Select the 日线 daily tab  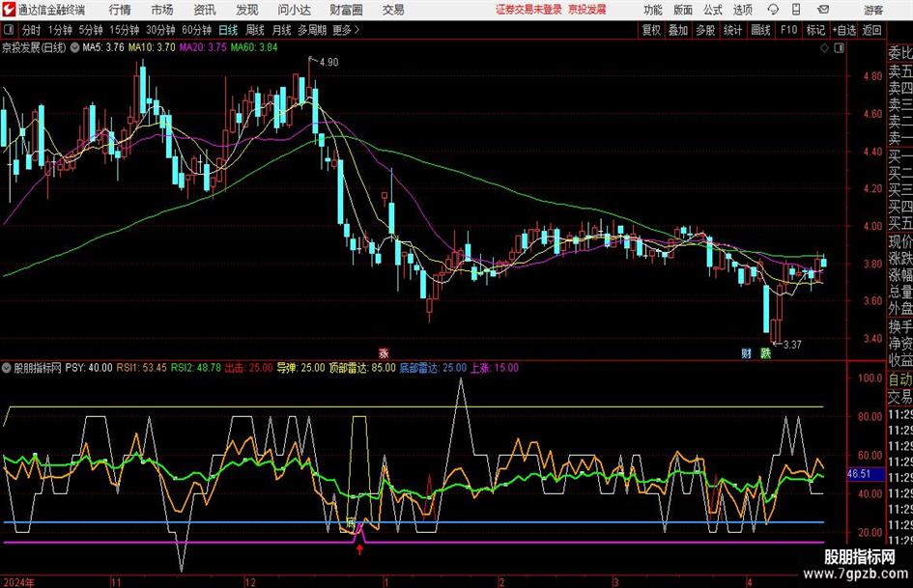point(228,30)
